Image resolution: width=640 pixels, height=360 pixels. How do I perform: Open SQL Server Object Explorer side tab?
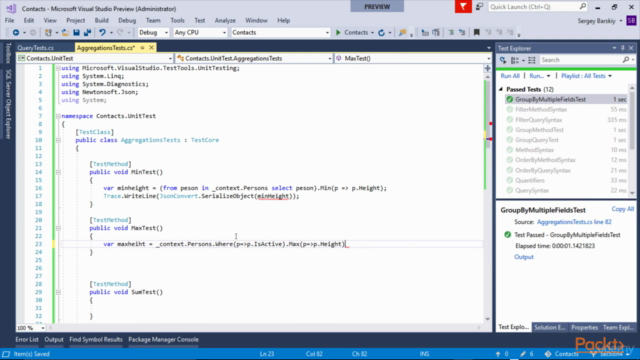tap(8, 104)
